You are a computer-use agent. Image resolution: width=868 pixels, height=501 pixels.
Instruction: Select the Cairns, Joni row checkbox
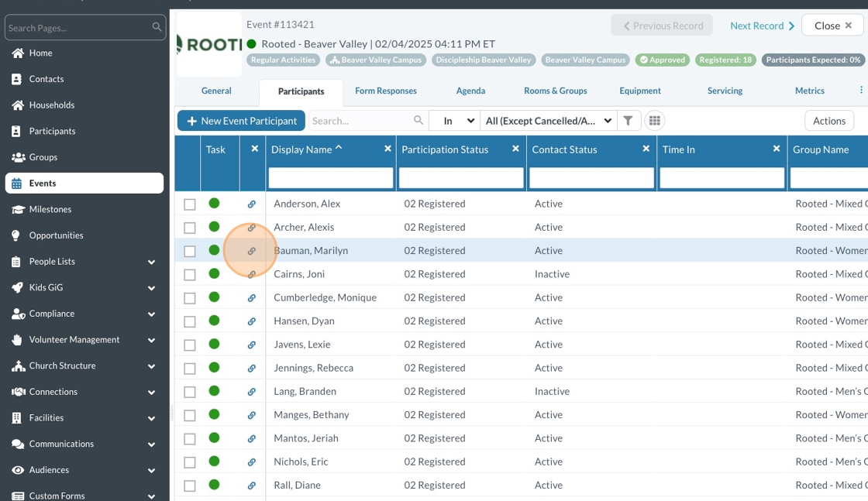click(x=190, y=275)
